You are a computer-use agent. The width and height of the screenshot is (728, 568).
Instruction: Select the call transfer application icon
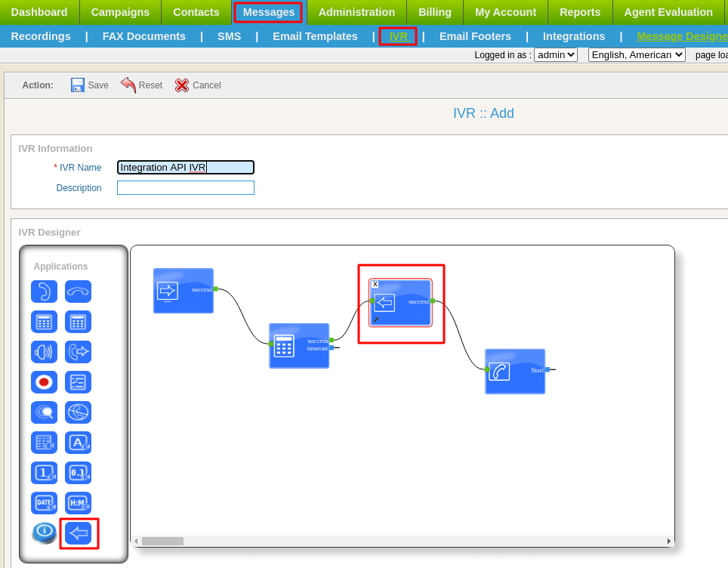pos(78,352)
